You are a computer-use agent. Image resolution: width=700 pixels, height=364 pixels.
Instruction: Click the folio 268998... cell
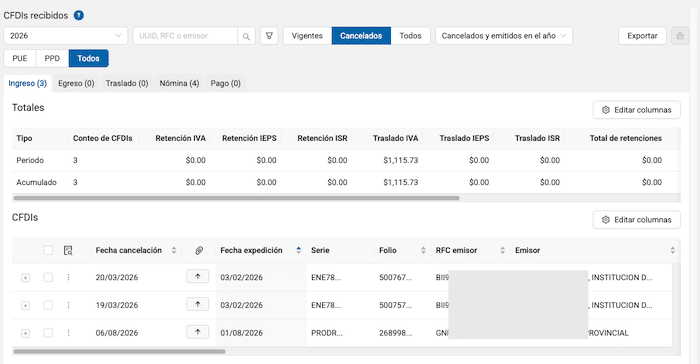pos(396,333)
